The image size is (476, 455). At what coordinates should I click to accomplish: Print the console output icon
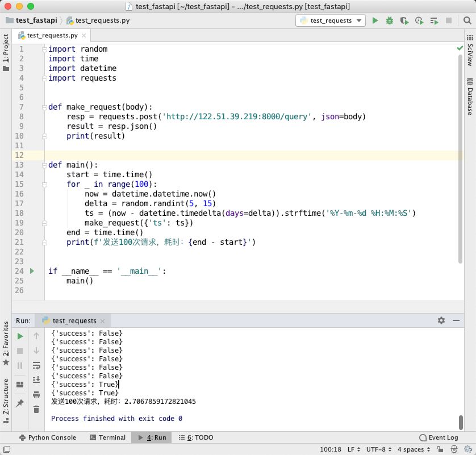click(x=36, y=395)
